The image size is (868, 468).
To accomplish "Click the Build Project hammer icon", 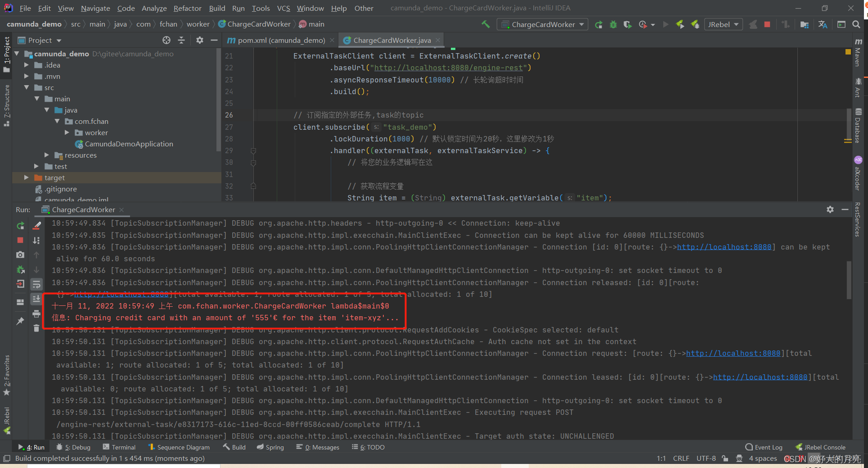I will tap(486, 24).
